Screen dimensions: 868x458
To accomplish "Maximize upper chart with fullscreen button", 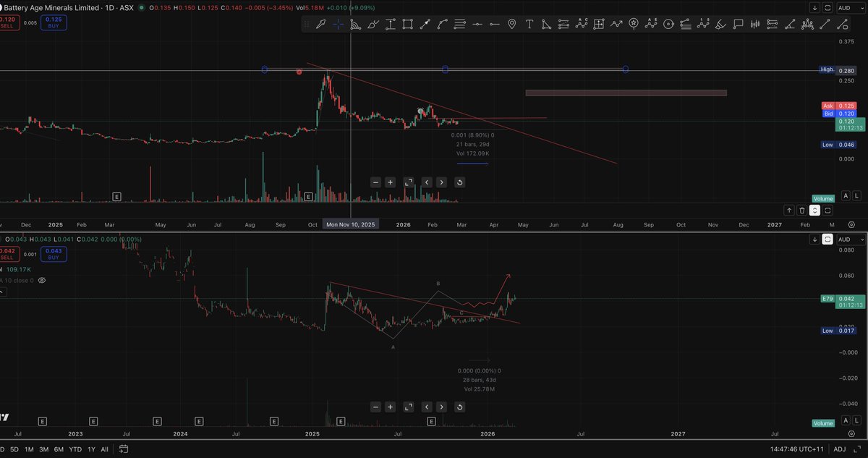I will pyautogui.click(x=408, y=182).
